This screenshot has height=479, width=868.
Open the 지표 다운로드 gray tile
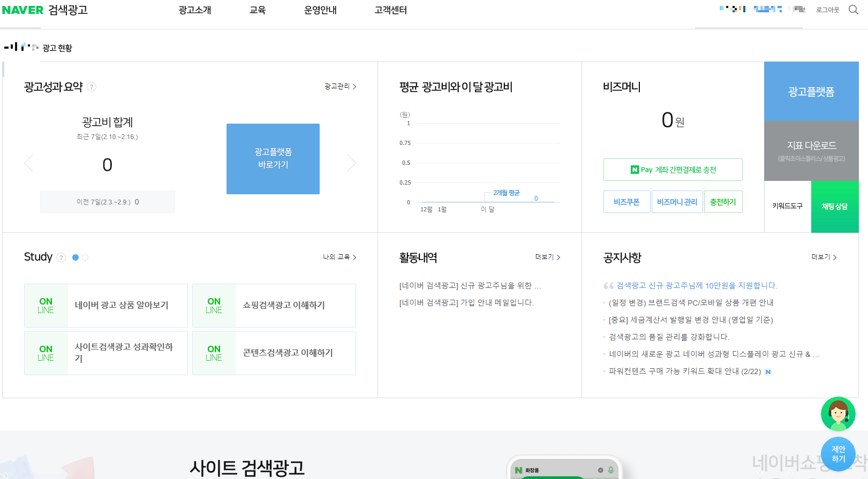click(811, 151)
